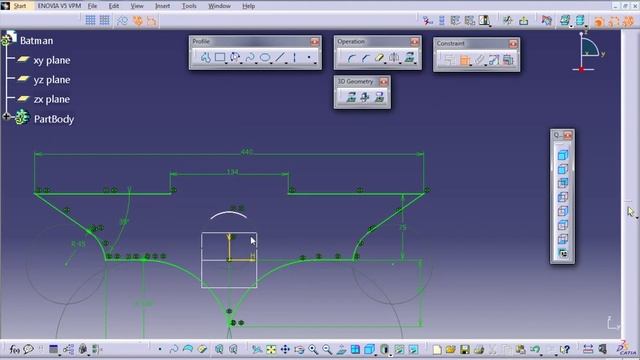Open the File menu
This screenshot has height=360, width=640.
92,6
